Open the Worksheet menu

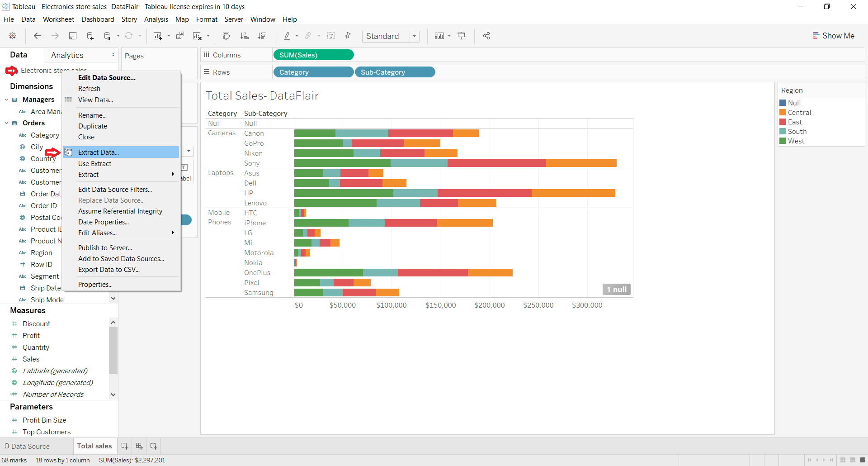[58, 19]
